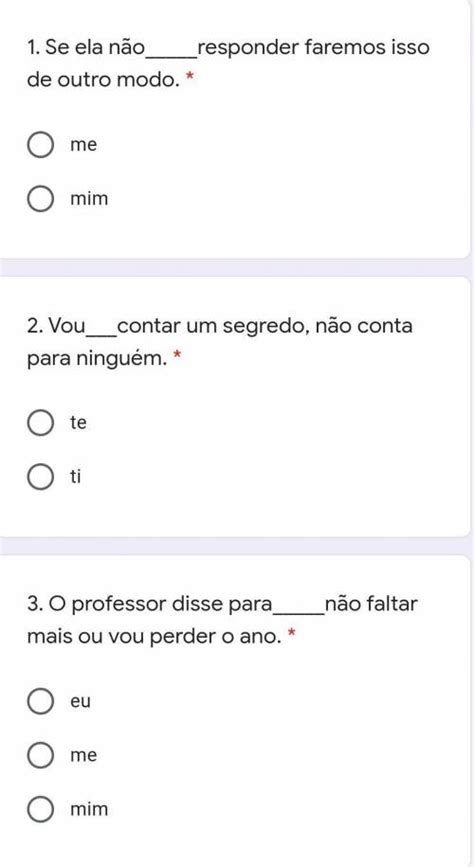Select the 'mim' radio button in question 1
The image size is (474, 867).
40,199
